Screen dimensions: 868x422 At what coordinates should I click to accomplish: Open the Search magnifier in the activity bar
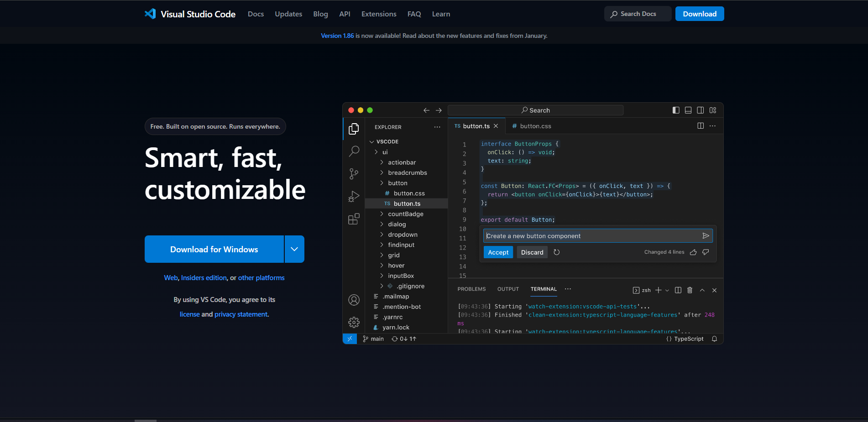coord(354,151)
